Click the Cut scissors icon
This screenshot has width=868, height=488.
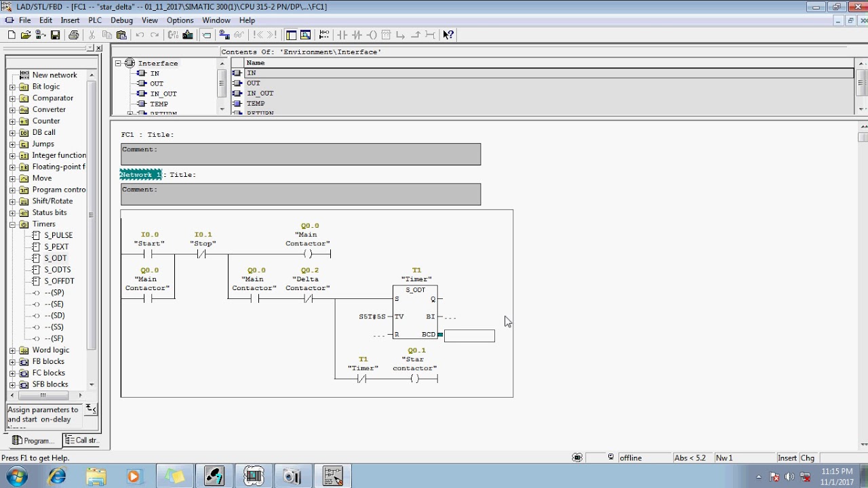[92, 35]
